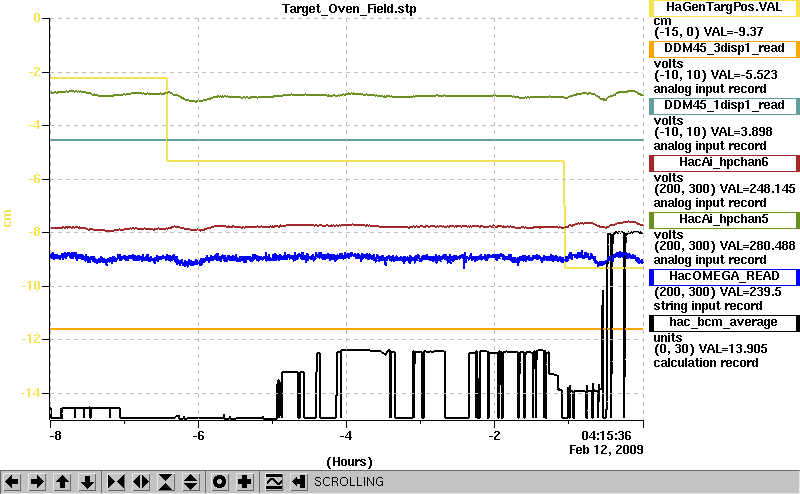800x494 pixels.
Task: Click the -6 tick label on the time axis
Action: tap(198, 436)
